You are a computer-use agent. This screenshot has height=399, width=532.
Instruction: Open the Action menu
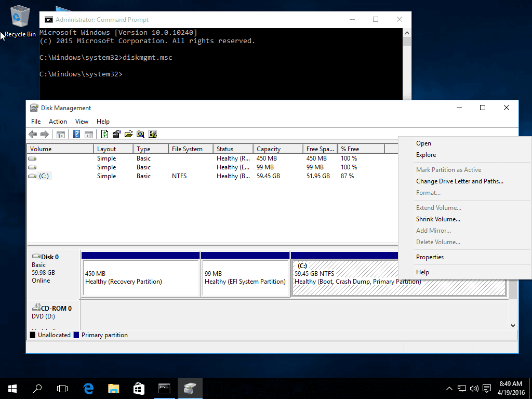coord(58,122)
